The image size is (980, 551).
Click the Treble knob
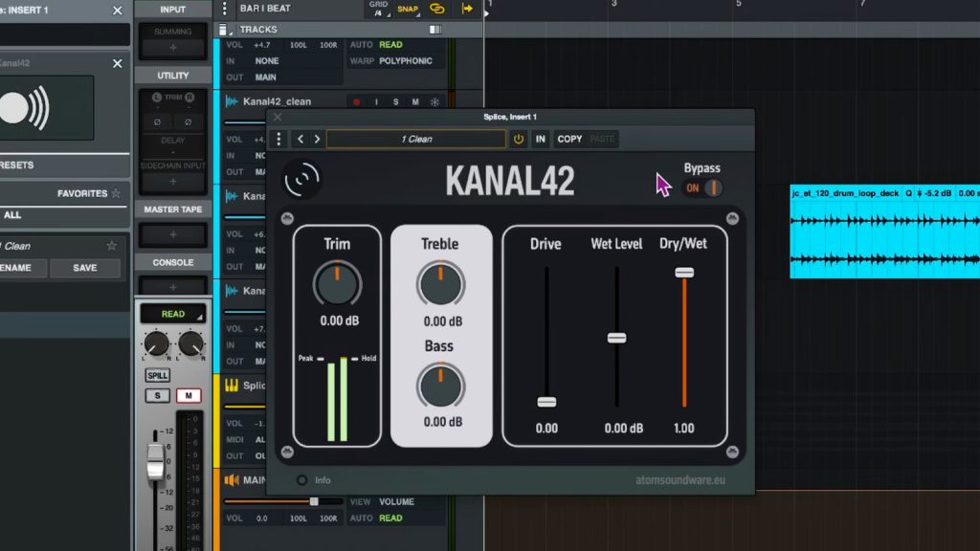coord(440,285)
